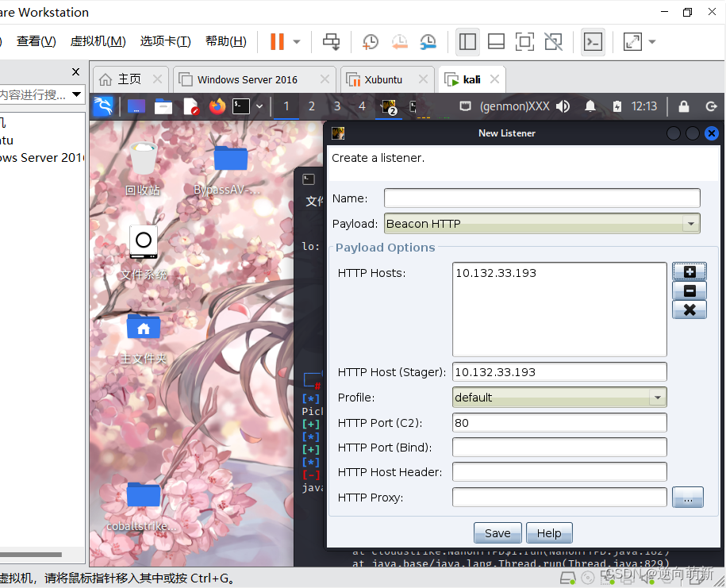Screen dimensions: 726x588
Task: Open the snapshot manager icon
Action: 428,42
